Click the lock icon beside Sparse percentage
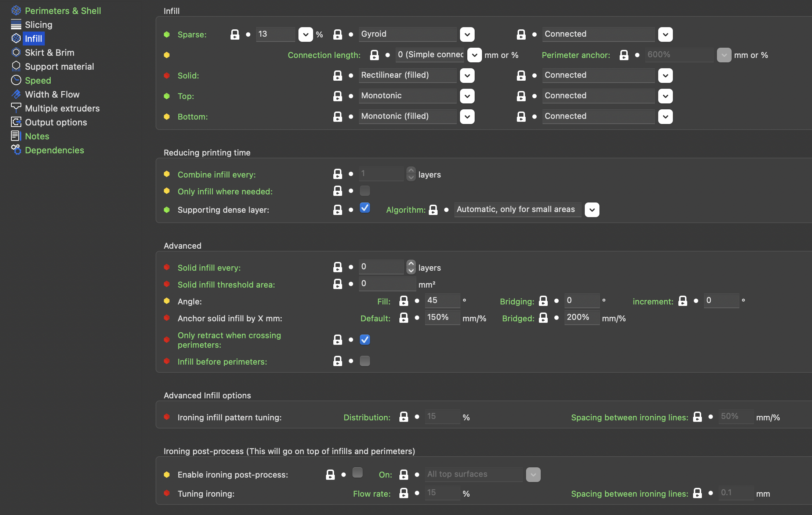 click(235, 34)
